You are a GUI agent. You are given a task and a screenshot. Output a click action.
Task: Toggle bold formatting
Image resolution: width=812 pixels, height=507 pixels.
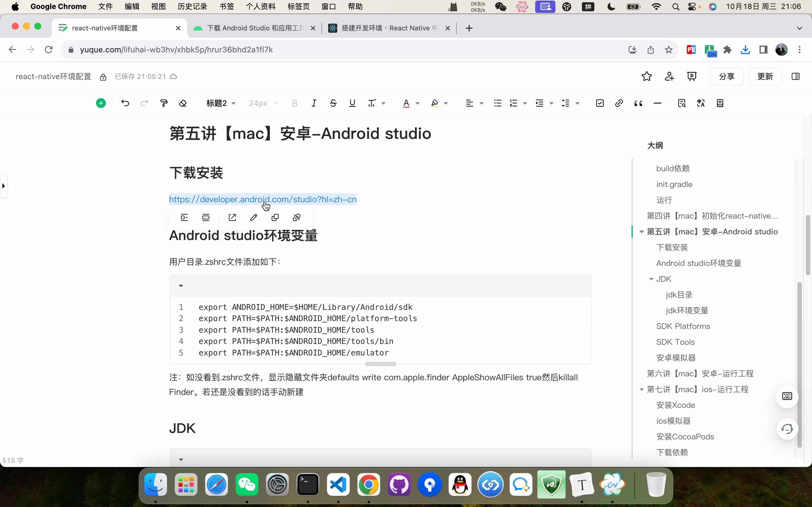[x=294, y=103]
